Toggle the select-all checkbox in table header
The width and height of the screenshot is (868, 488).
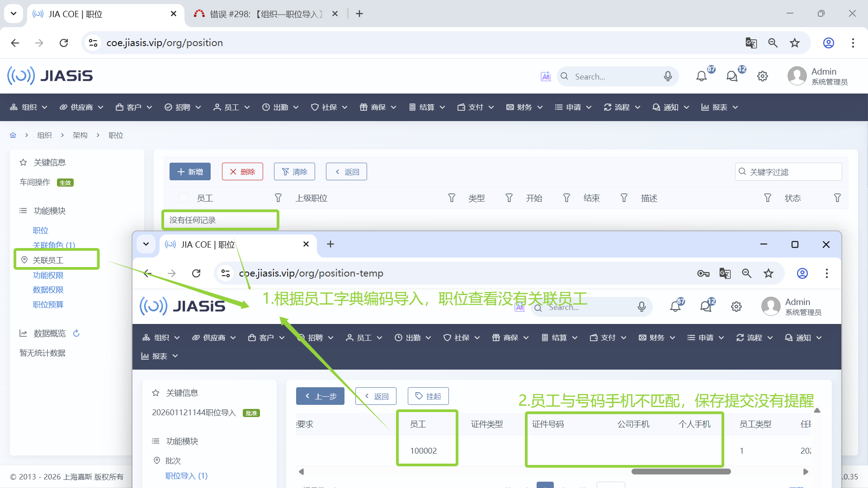pyautogui.click(x=184, y=198)
